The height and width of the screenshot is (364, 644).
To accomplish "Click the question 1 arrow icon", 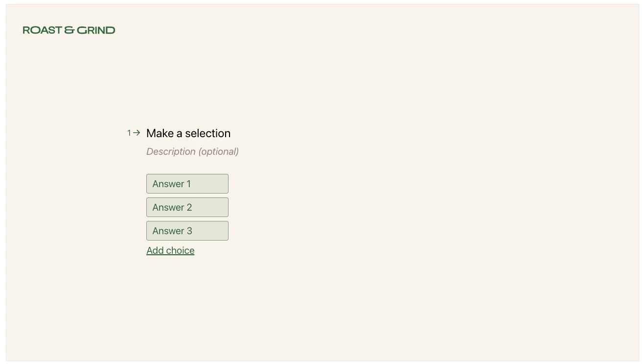I will click(137, 133).
